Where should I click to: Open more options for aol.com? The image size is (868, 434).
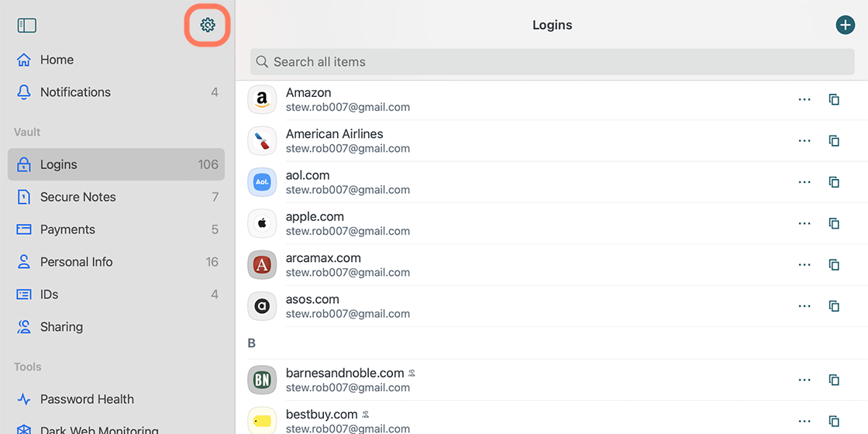[804, 182]
